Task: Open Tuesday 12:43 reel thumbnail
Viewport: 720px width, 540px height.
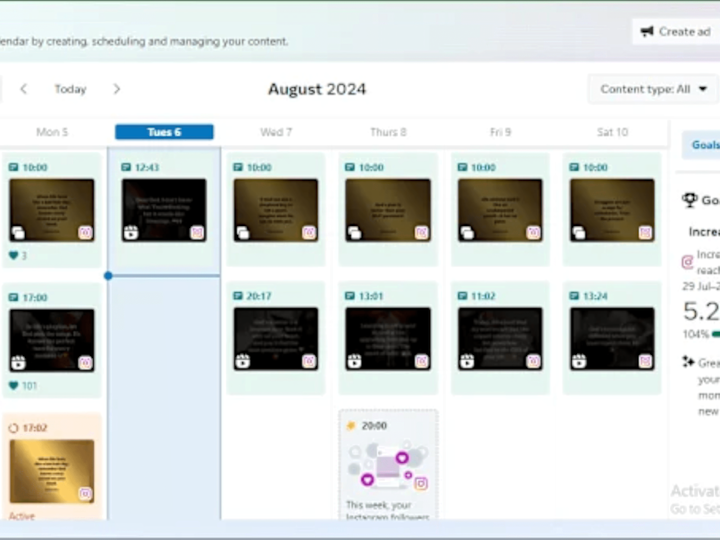Action: 164,210
